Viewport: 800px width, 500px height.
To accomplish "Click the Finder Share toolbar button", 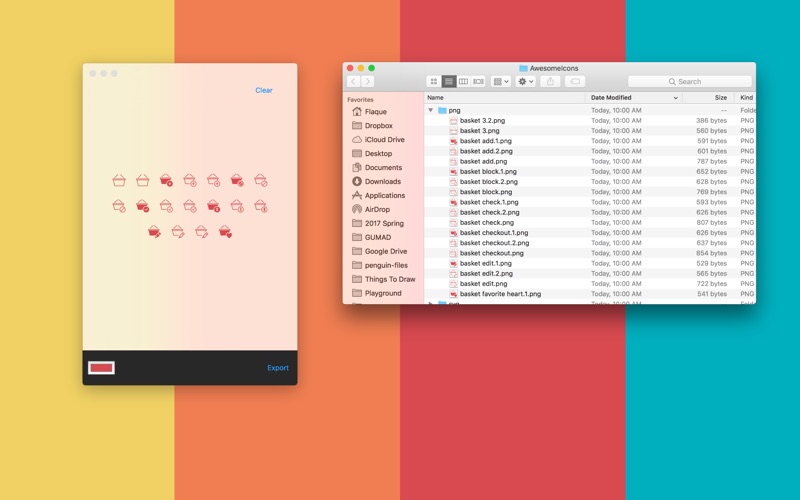I will tap(550, 82).
